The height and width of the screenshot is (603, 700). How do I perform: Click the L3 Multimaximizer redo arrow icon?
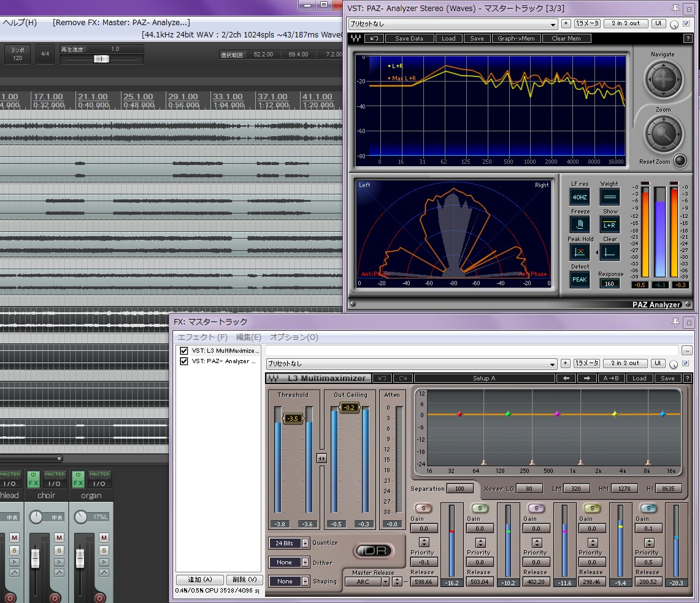(x=402, y=378)
